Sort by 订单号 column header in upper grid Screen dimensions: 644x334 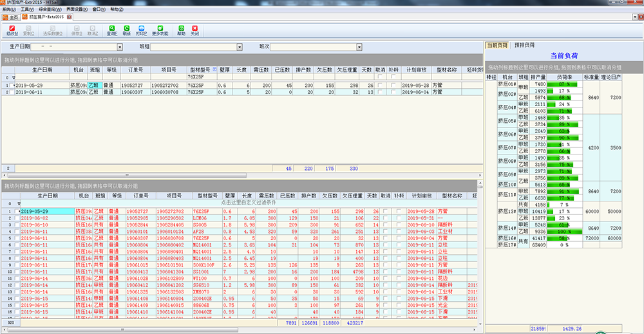tap(135, 69)
